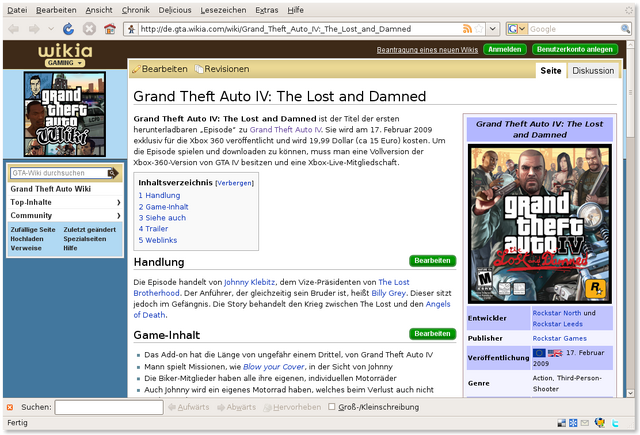Screen dimensions: 640x435
Task: Click Benutzerkonto anlegen button
Action: pyautogui.click(x=575, y=49)
